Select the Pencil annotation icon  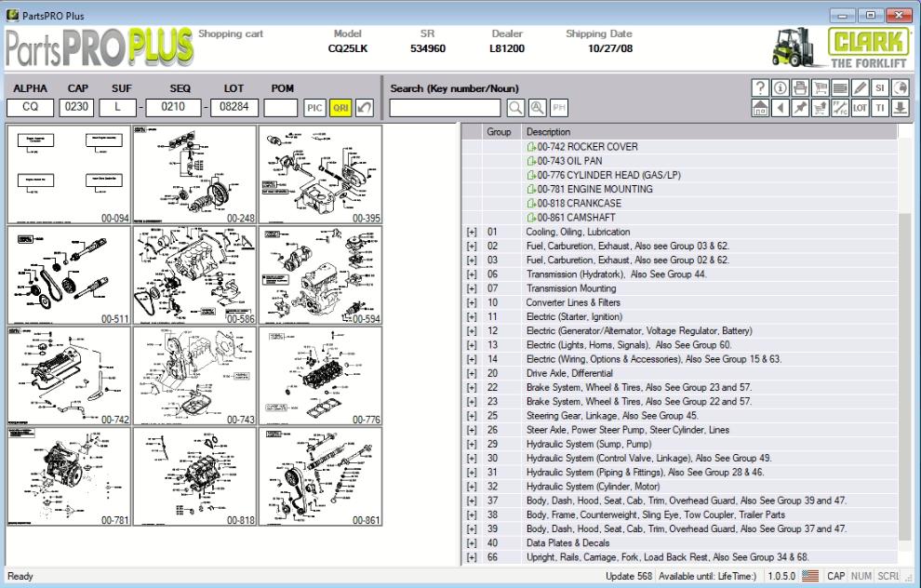pos(861,89)
